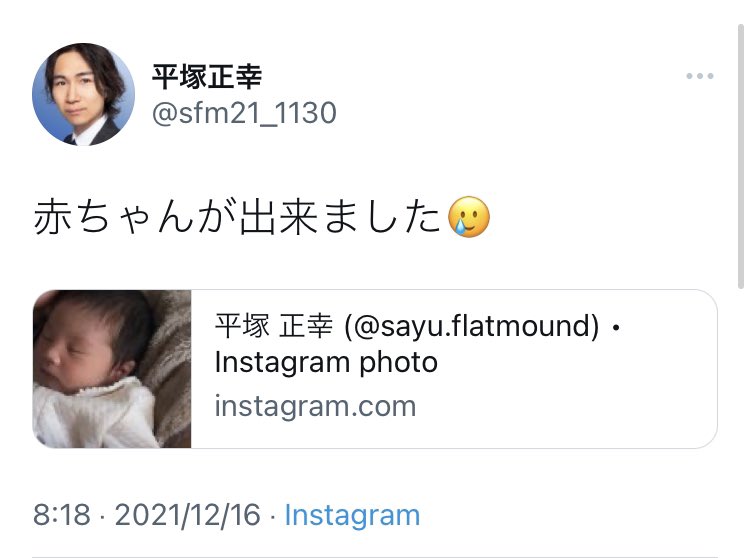Open the @sfm21_1130 handle profile
Screen dimensions: 750x558
pyautogui.click(x=244, y=113)
